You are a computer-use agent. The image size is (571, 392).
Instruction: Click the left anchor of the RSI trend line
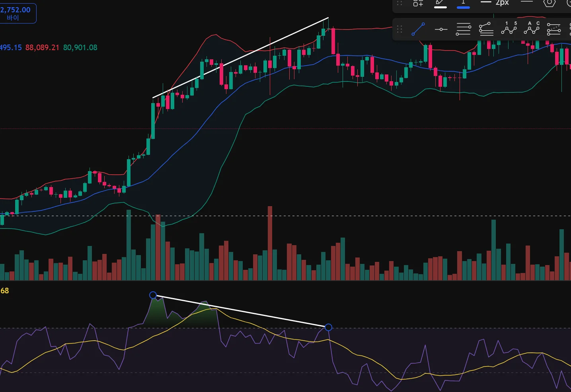point(153,295)
